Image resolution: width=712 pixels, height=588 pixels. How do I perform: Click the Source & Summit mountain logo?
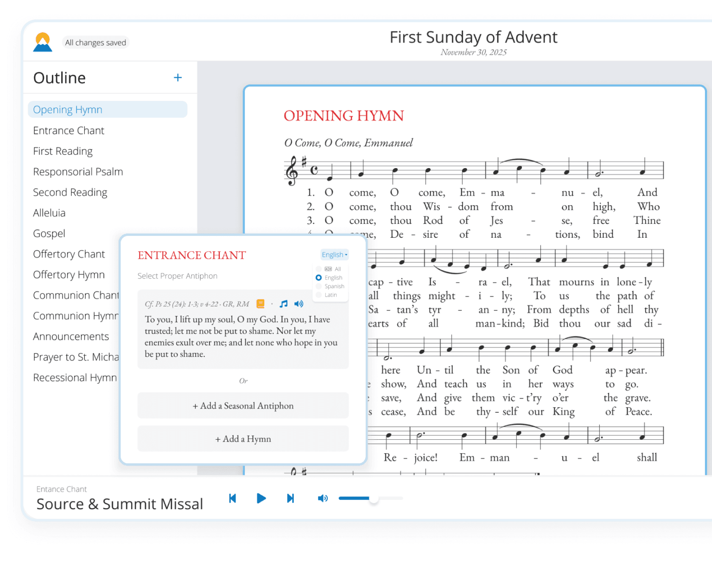(43, 42)
